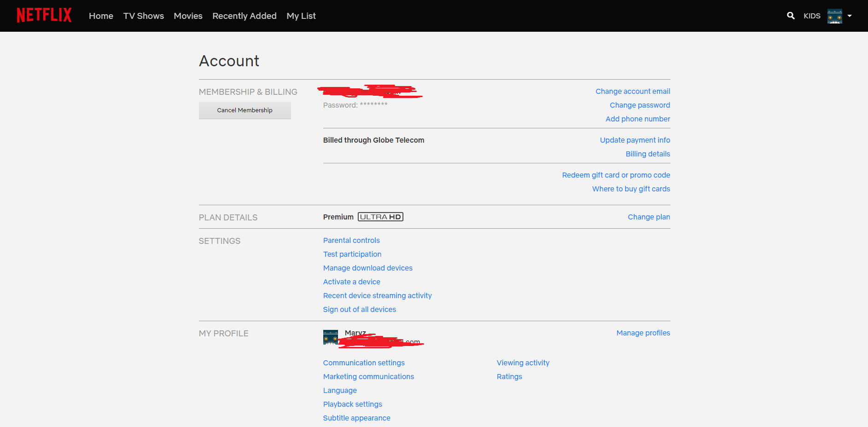
Task: Click the Ultra HD badge
Action: tap(380, 217)
